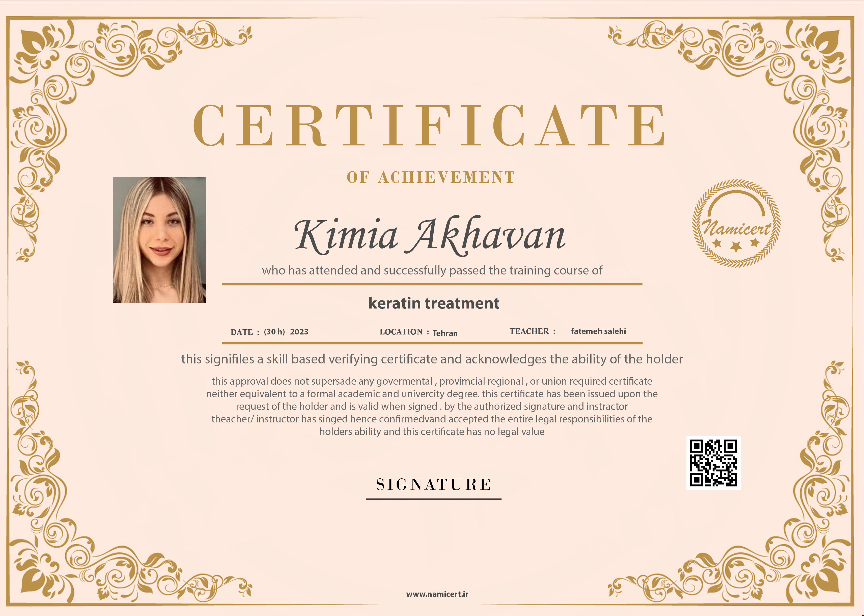Click the 2023 date value

click(299, 332)
